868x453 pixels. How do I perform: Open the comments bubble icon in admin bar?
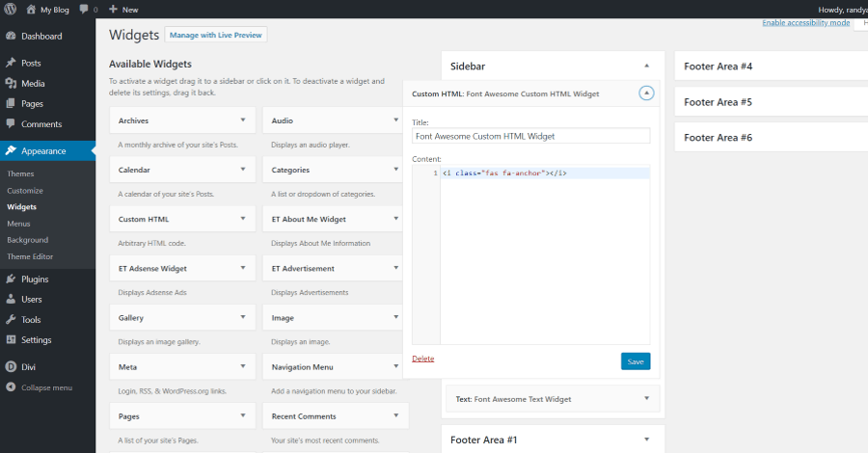(84, 9)
